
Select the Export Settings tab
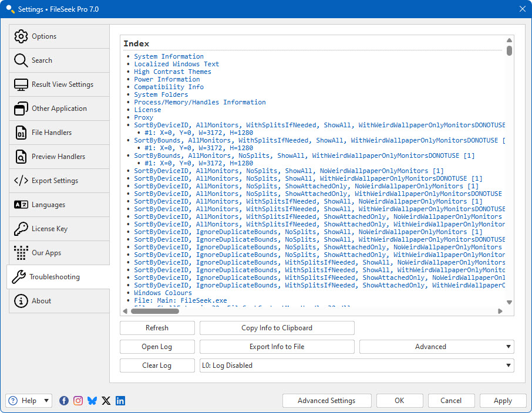tap(59, 181)
